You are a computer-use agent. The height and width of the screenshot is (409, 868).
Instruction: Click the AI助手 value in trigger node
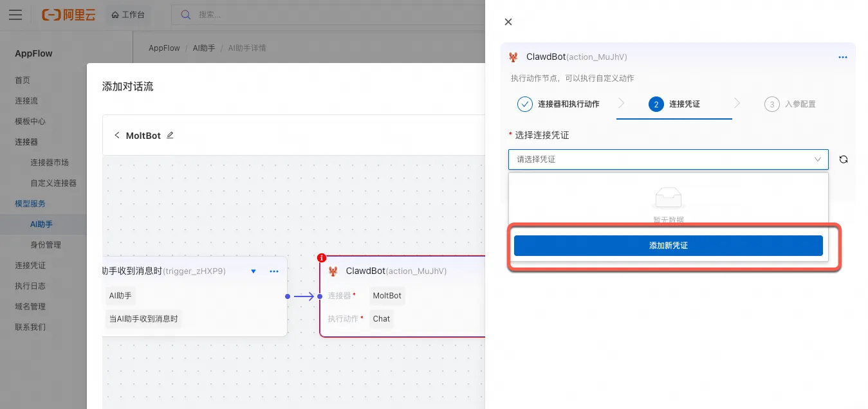(x=120, y=296)
